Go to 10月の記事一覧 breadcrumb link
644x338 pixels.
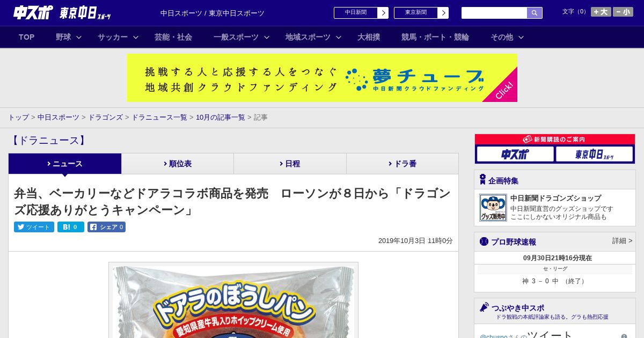[x=221, y=117]
